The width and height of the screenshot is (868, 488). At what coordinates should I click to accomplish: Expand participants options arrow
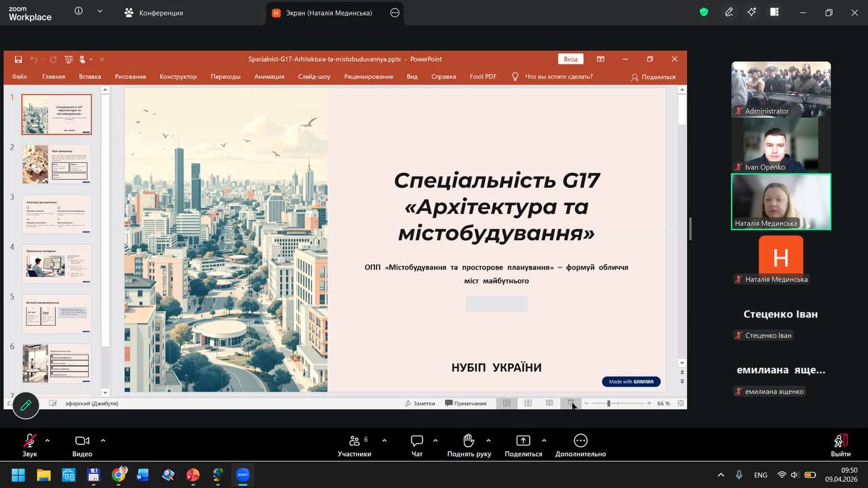[384, 440]
